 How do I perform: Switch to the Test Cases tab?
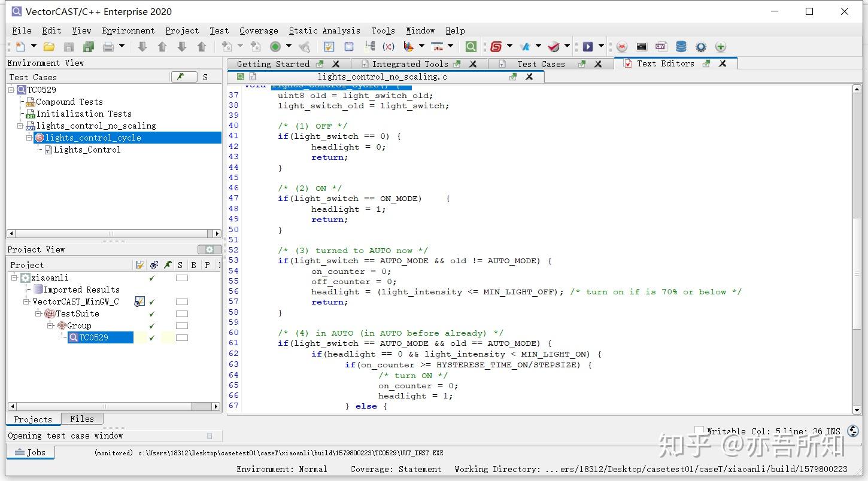point(541,64)
